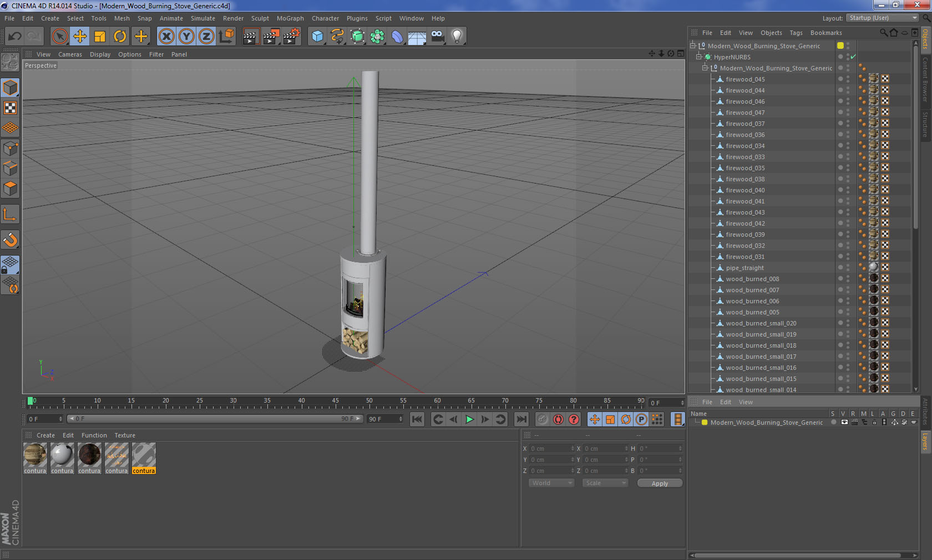Collapse the HyperNURBS tree node

click(x=699, y=57)
